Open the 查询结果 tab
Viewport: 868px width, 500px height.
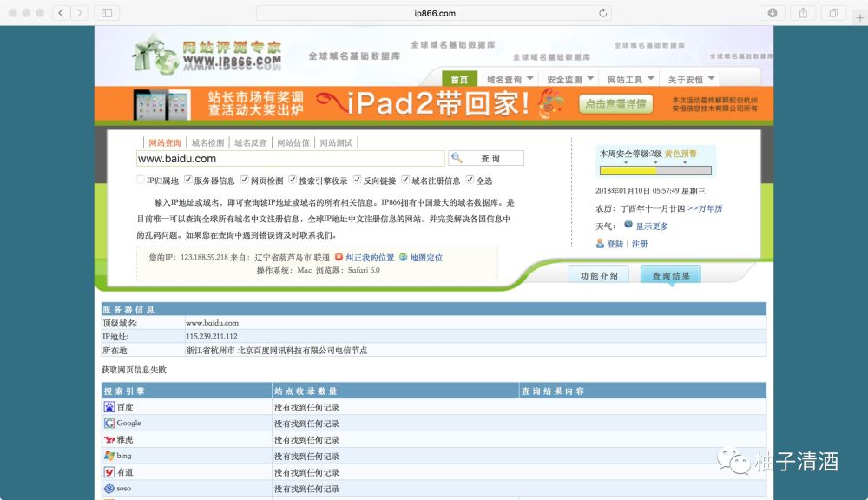coord(671,275)
